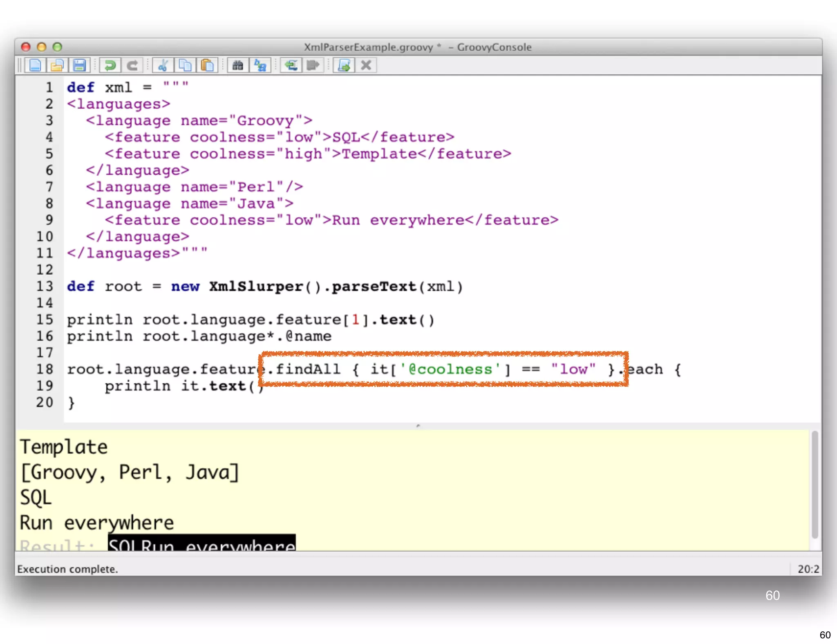
Task: Run the script with the execute icon
Action: [344, 65]
